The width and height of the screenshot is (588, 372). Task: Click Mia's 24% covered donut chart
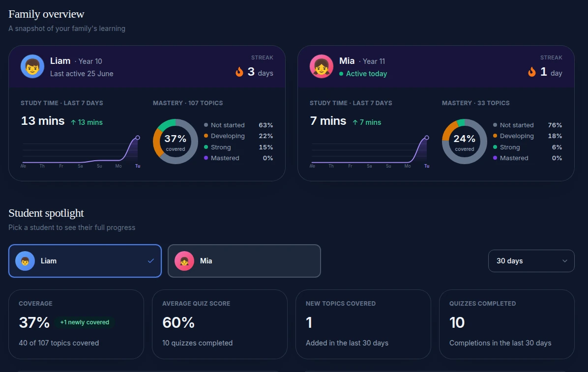[464, 142]
